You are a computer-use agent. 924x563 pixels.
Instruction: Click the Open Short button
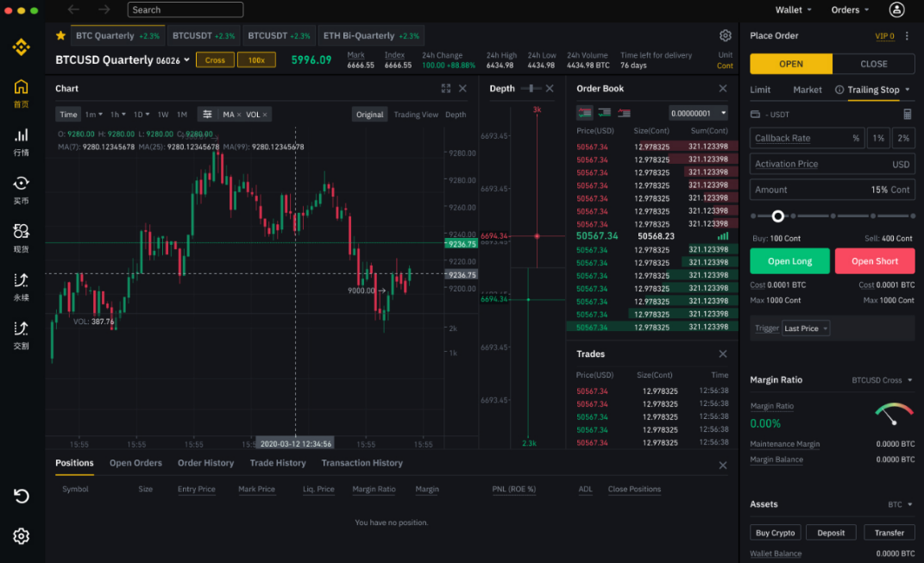[875, 261]
